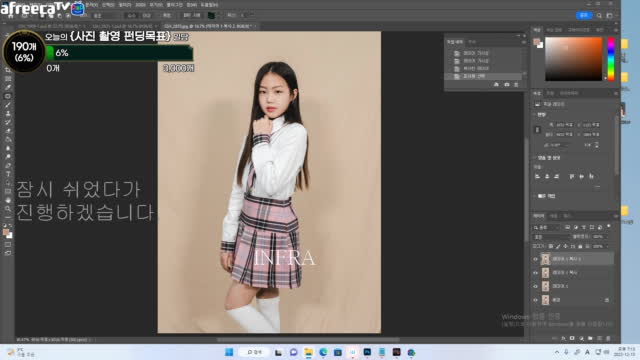This screenshot has height=360, width=640.
Task: Click the delete state trash icon in History panel
Action: 516,84
